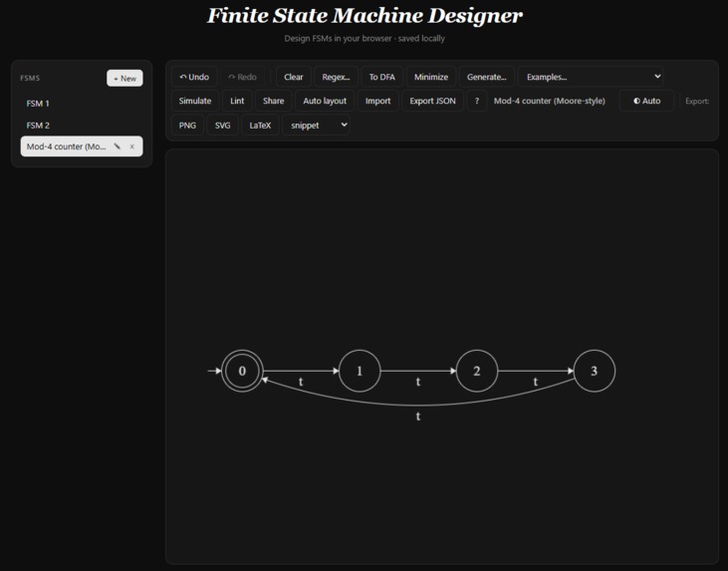This screenshot has width=728, height=571.
Task: Toggle the Auto theme button
Action: [646, 101]
